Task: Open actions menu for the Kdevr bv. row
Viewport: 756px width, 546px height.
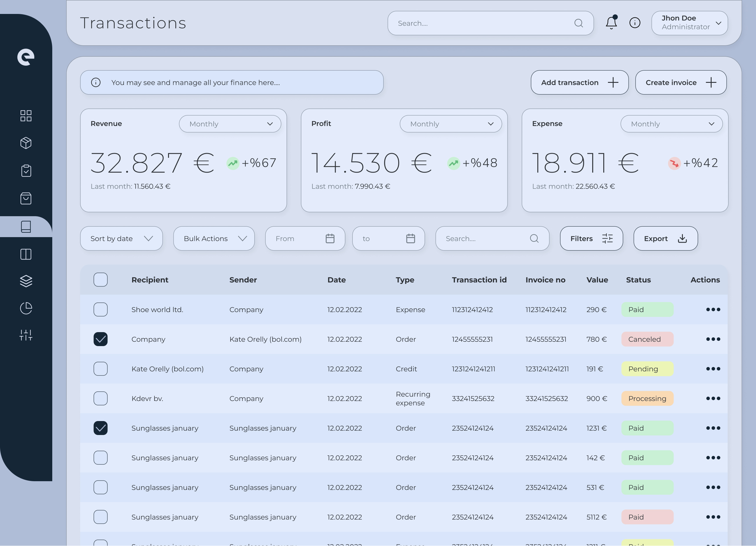Action: pyautogui.click(x=713, y=399)
